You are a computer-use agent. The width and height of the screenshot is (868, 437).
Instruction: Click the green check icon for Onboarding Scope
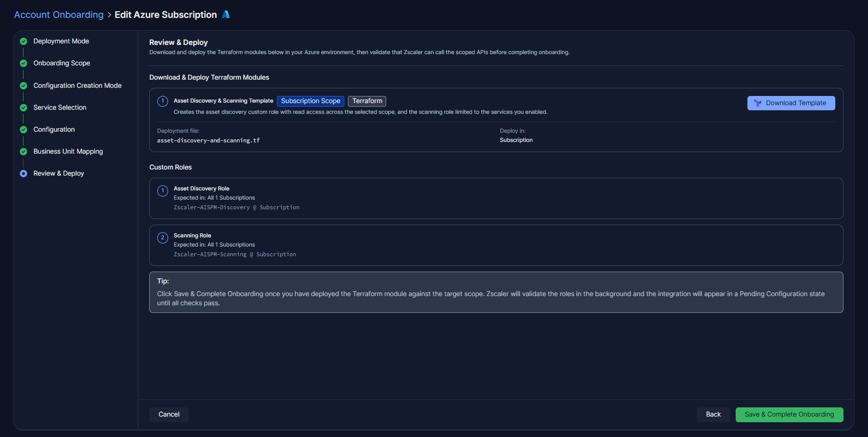[x=24, y=63]
